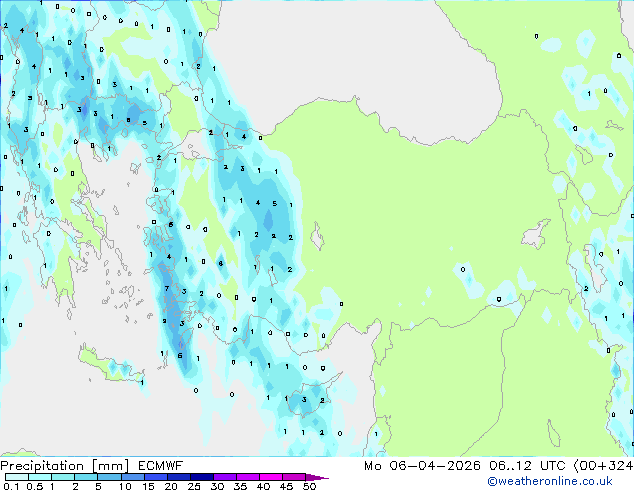Viewport: 634px width, 490px height.
Task: Click the "Mo 06-04-2026" date text
Action: tap(422, 466)
